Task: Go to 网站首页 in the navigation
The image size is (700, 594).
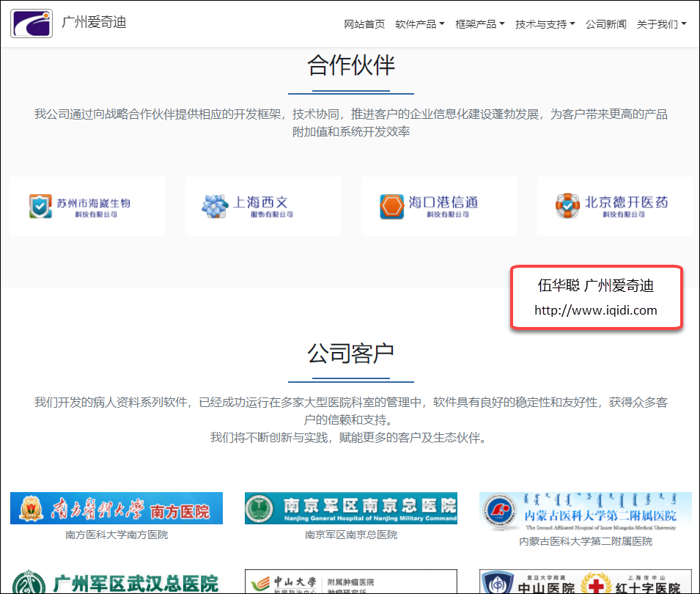Action: point(364,24)
